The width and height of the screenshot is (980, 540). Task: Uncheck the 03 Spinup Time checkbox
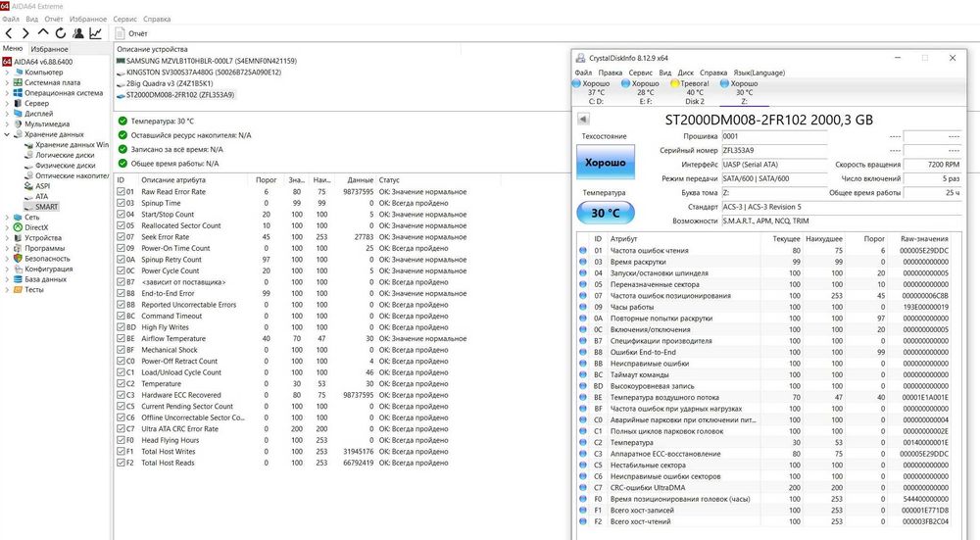[x=122, y=203]
